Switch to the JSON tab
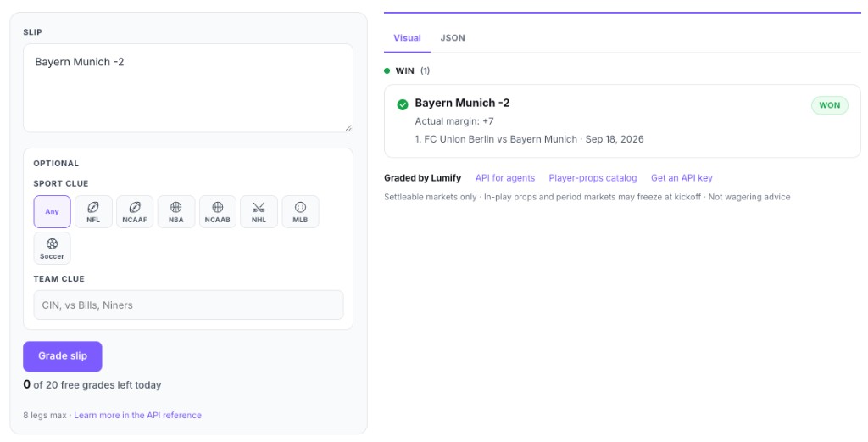Image resolution: width=868 pixels, height=442 pixels. [453, 38]
